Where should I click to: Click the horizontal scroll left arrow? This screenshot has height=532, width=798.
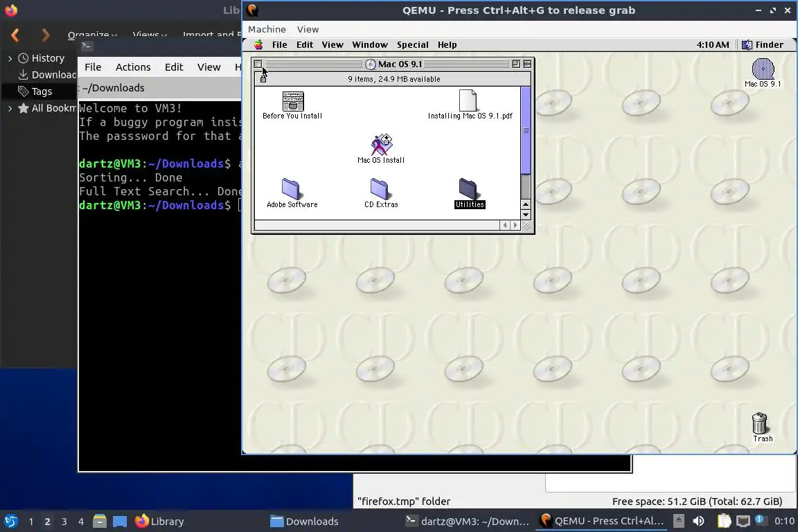coord(504,225)
